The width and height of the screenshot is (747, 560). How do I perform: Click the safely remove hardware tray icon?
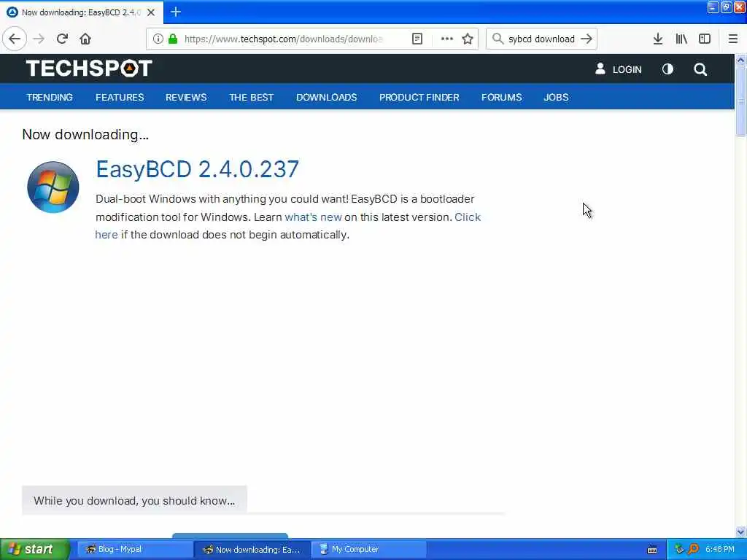(x=679, y=550)
